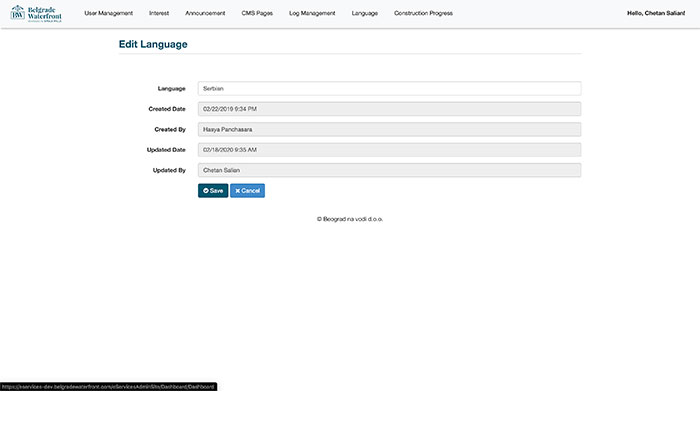Screen dimensions: 700x435
Task: Click the Created By field
Action: (389, 130)
